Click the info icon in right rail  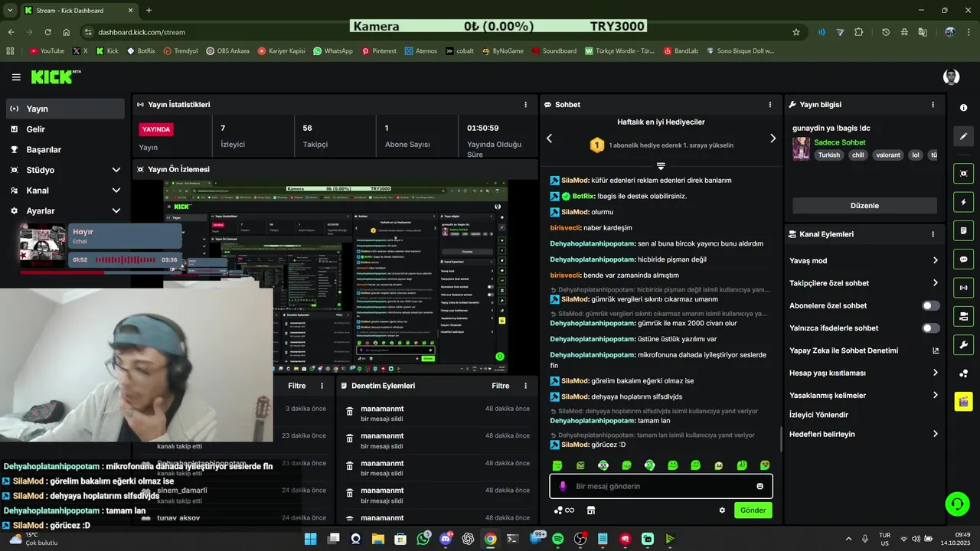[x=964, y=108]
